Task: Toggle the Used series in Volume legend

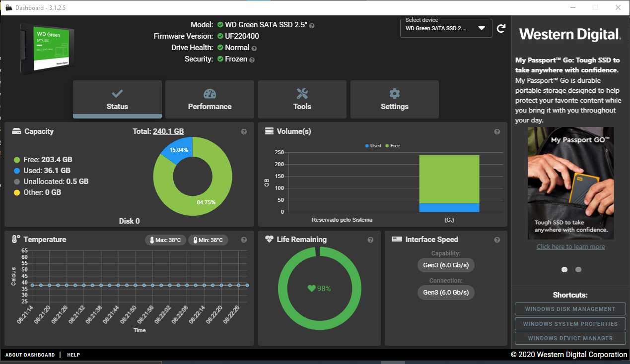Action: tap(373, 146)
